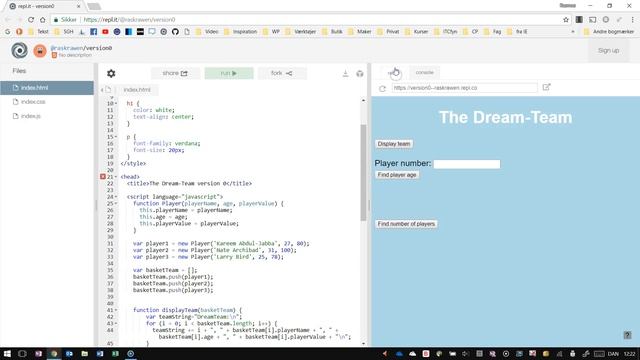Open the Andre bogmærker folder
This screenshot has width=640, height=360.
(609, 31)
